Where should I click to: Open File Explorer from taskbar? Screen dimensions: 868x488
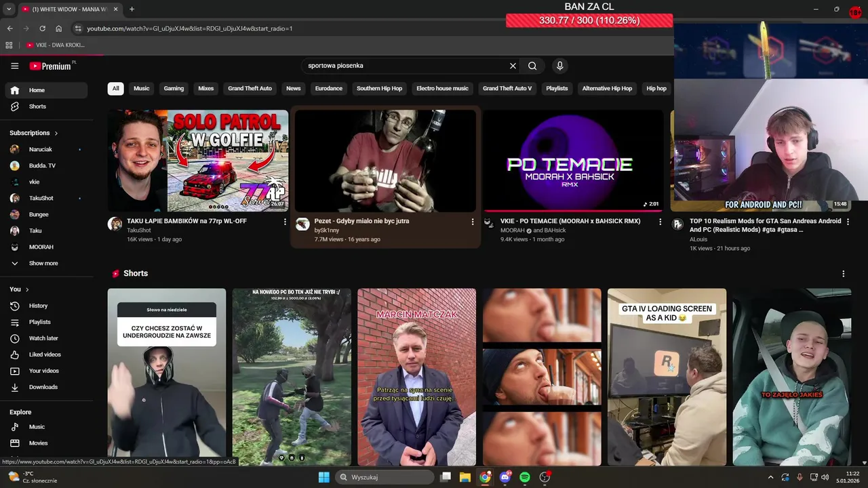tap(465, 477)
